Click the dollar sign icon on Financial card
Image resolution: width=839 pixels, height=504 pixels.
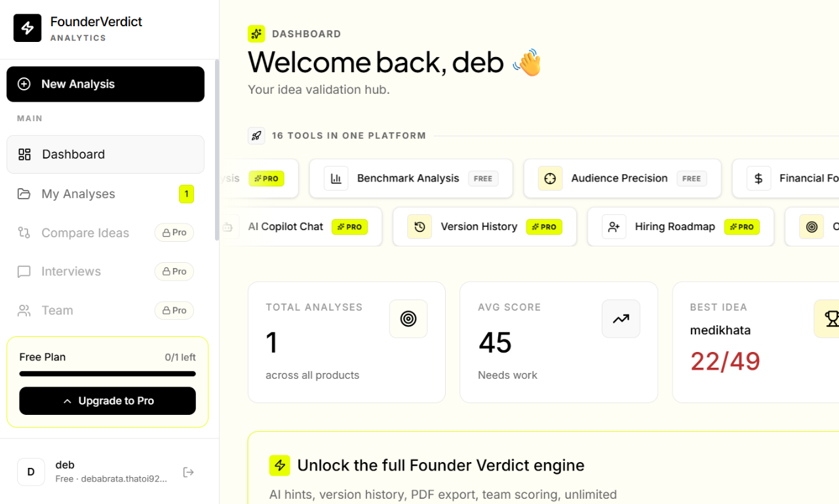pos(758,178)
